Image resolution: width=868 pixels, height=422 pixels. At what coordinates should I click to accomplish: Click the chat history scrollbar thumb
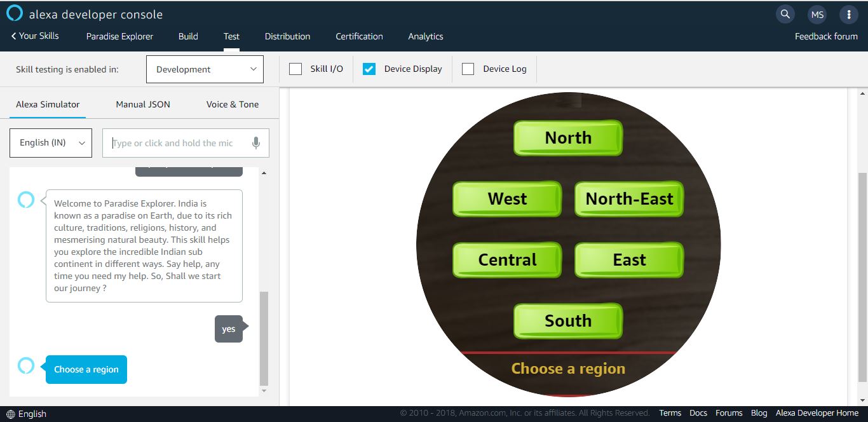pos(264,338)
